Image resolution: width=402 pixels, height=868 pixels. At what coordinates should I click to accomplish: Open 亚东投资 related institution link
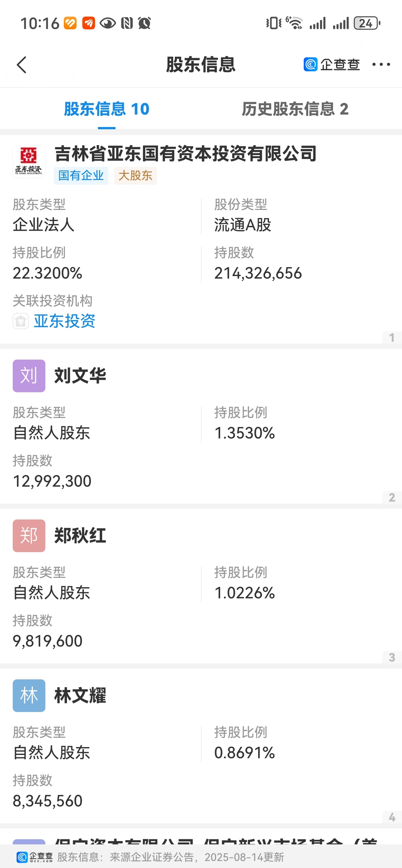[64, 321]
